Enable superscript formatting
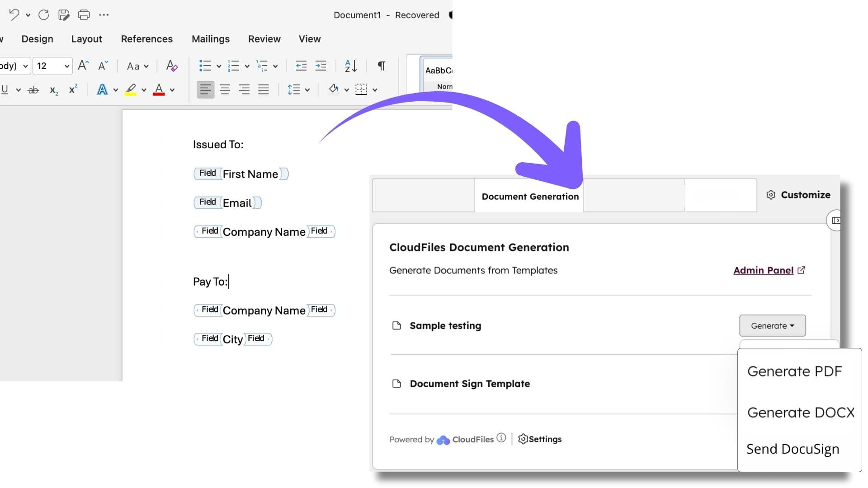The height and width of the screenshot is (488, 868). [72, 89]
